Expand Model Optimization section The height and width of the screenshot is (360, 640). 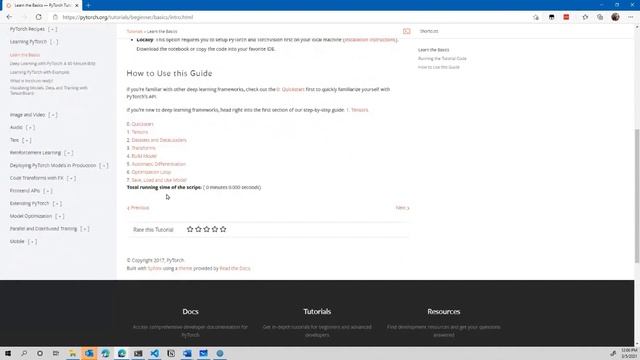[x=60, y=216]
